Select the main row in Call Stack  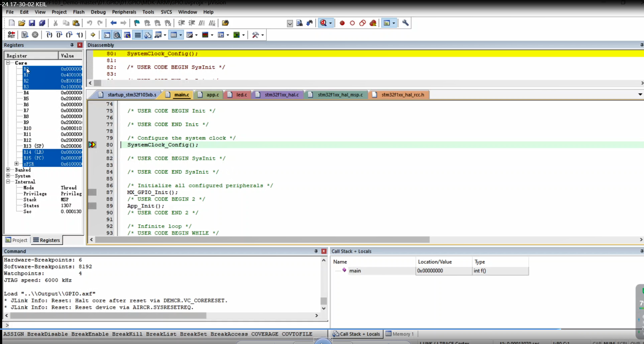coord(430,271)
